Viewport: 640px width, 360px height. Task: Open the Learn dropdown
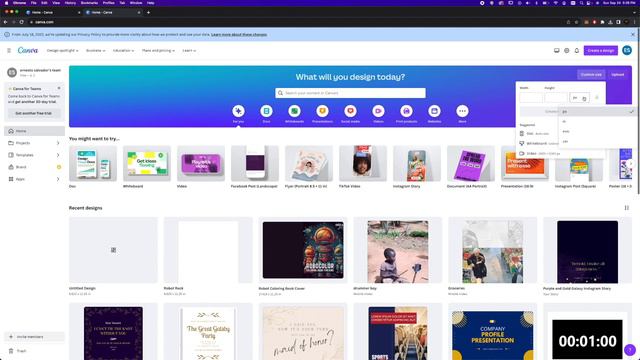click(x=189, y=51)
